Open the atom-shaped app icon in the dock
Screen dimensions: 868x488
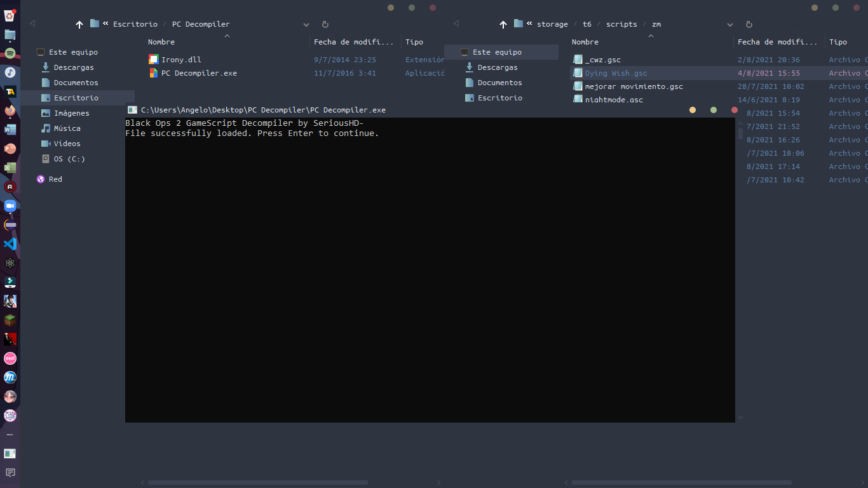coord(10,263)
